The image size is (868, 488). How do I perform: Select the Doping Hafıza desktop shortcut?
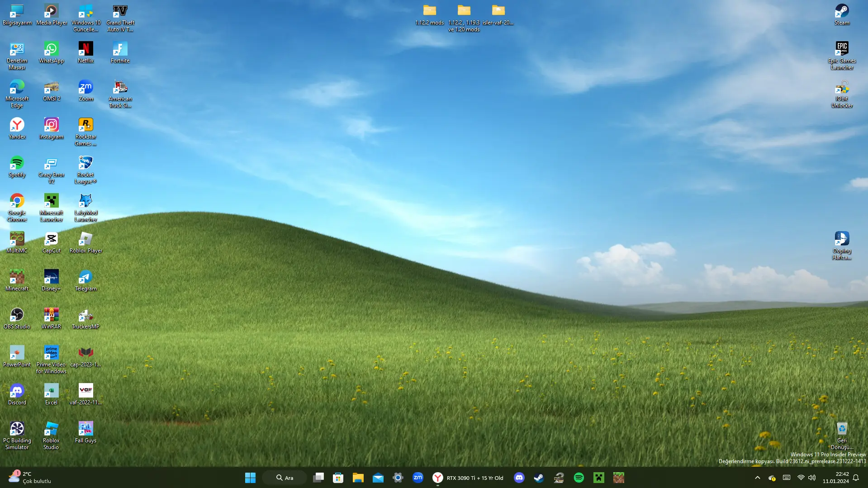pyautogui.click(x=842, y=246)
